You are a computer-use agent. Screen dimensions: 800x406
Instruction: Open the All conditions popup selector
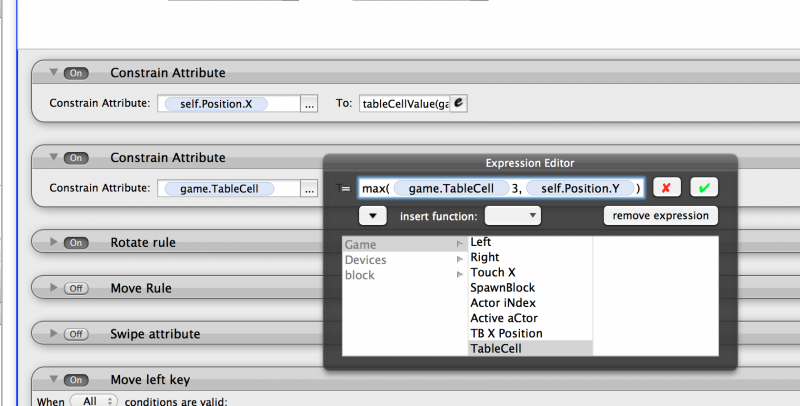94,401
